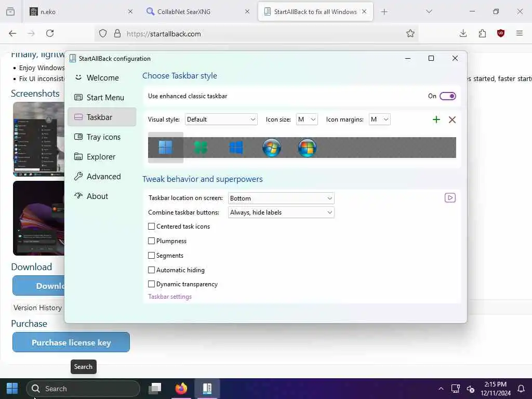Switch to the CollabNet SearXNG tab
This screenshot has width=532, height=399.
(x=198, y=11)
